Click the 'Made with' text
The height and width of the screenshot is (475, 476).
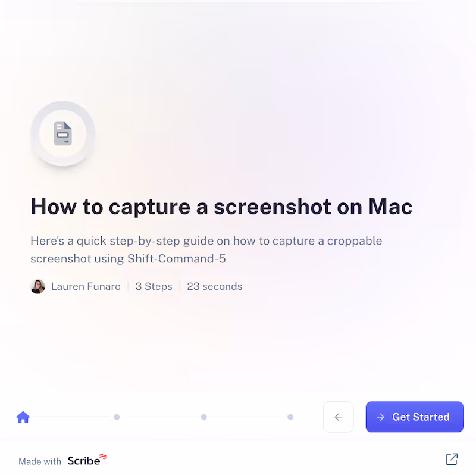click(x=40, y=461)
